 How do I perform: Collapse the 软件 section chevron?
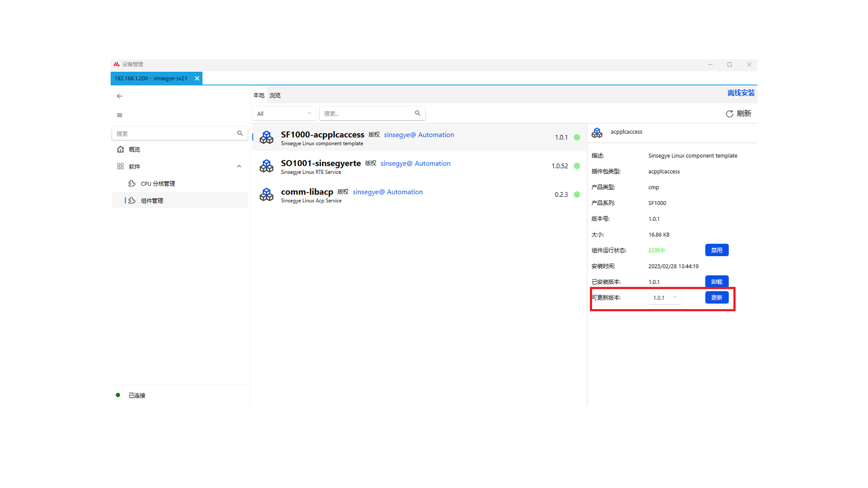(239, 166)
